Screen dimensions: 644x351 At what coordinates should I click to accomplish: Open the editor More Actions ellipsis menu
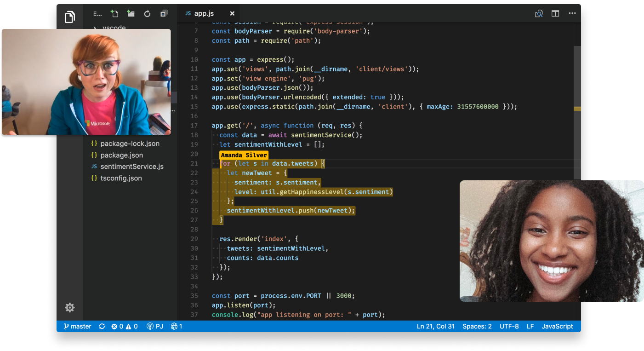click(572, 14)
